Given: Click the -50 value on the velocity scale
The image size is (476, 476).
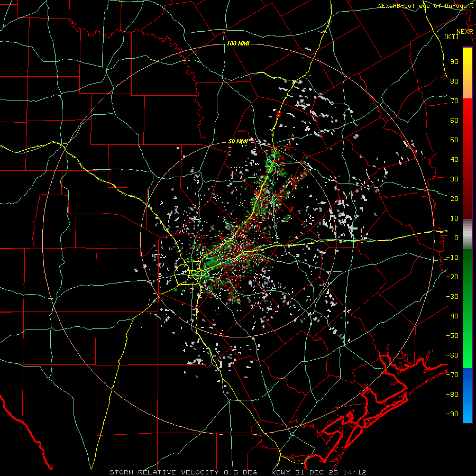Looking at the screenshot, I should coord(452,336).
